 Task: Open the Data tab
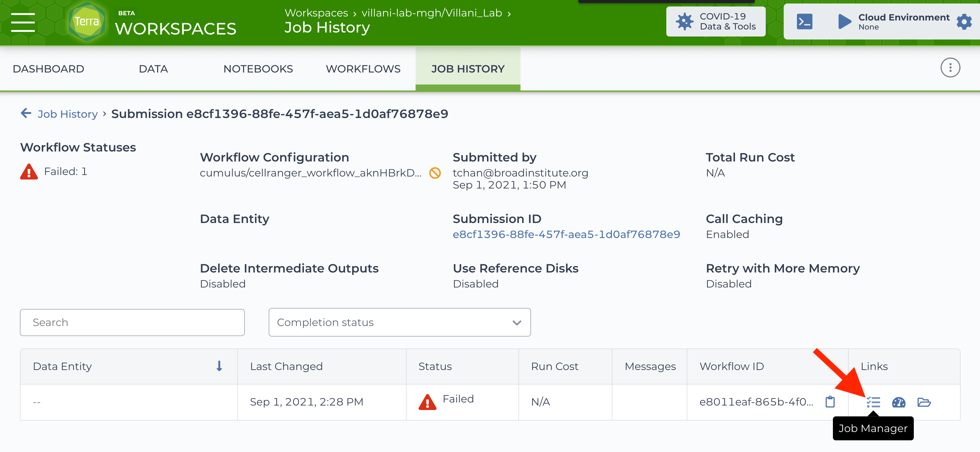pos(153,69)
